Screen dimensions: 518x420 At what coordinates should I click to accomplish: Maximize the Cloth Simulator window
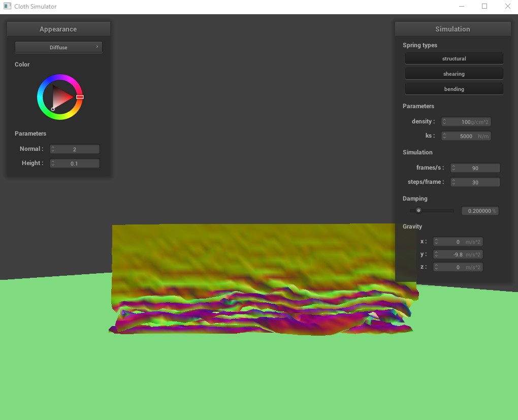click(x=484, y=6)
